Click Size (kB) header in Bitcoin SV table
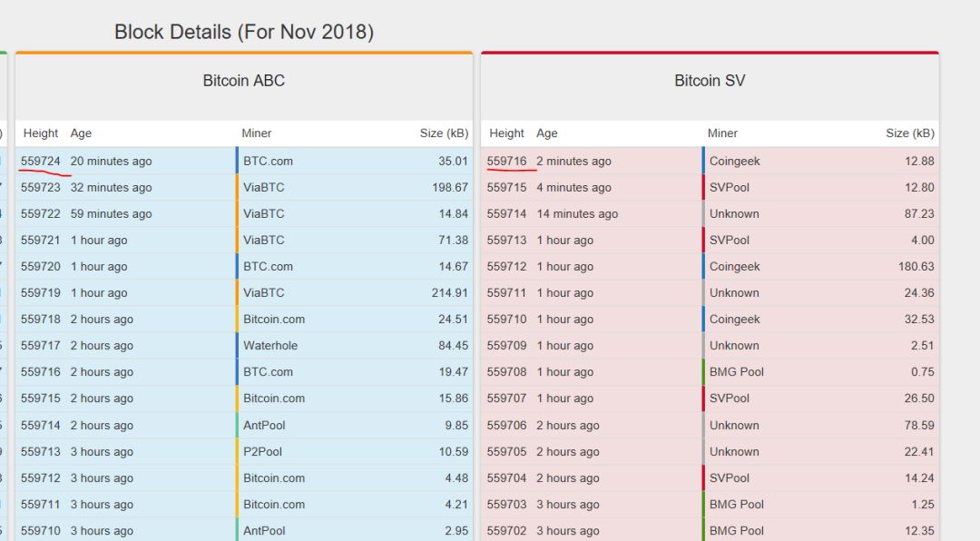Image resolution: width=980 pixels, height=541 pixels. tap(910, 133)
